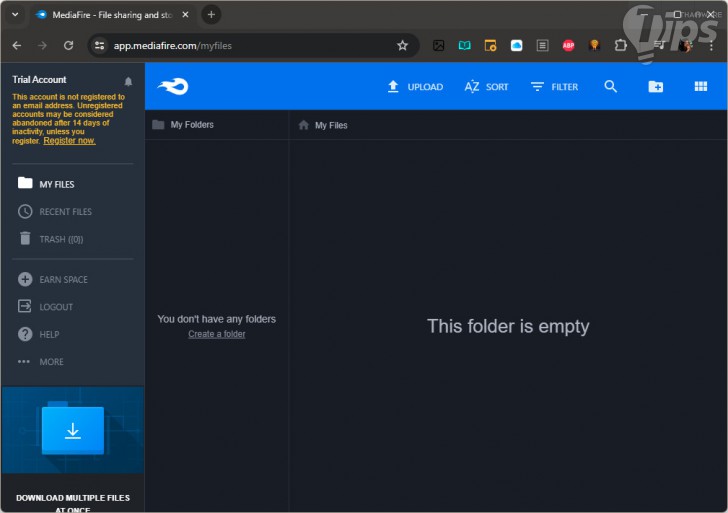Click the Trial Account label

click(39, 79)
